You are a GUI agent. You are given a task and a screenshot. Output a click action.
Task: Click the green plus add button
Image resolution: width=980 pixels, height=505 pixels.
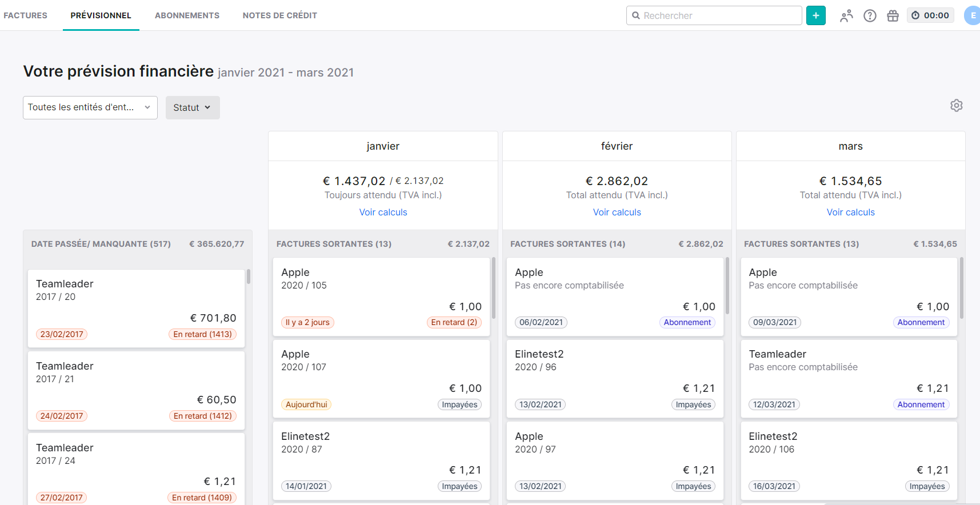(815, 15)
